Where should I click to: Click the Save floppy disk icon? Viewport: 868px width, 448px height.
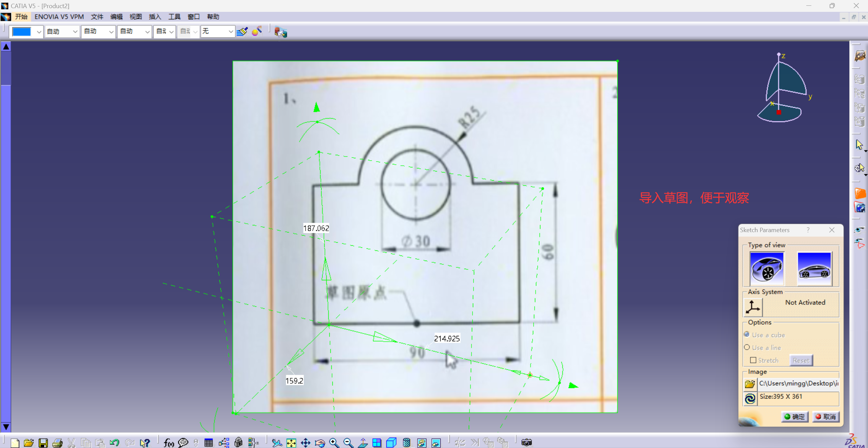click(x=43, y=442)
